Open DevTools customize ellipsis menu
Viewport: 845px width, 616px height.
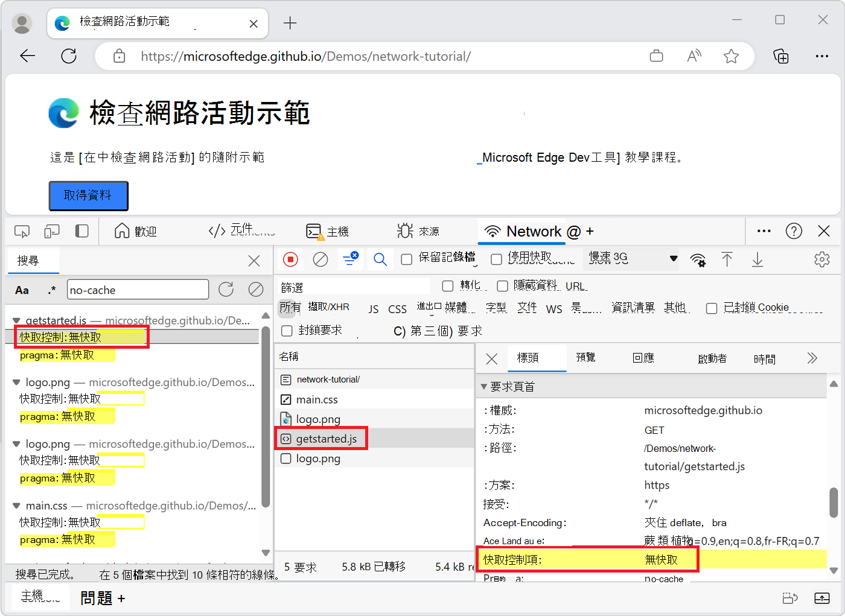click(x=764, y=231)
